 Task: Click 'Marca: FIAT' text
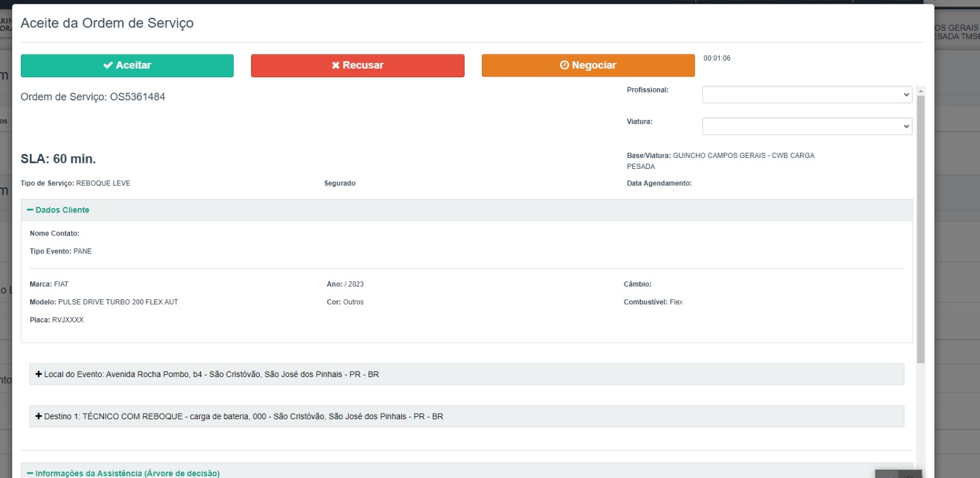(49, 285)
